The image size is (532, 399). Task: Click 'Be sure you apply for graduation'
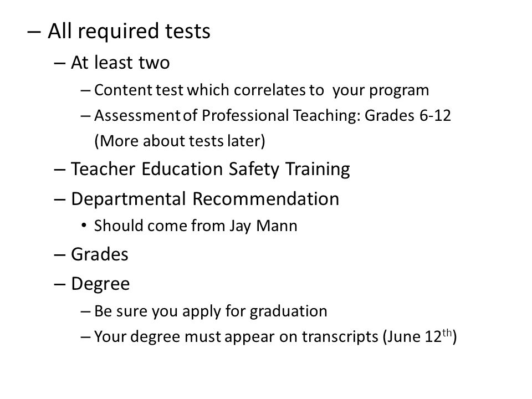[x=211, y=311]
